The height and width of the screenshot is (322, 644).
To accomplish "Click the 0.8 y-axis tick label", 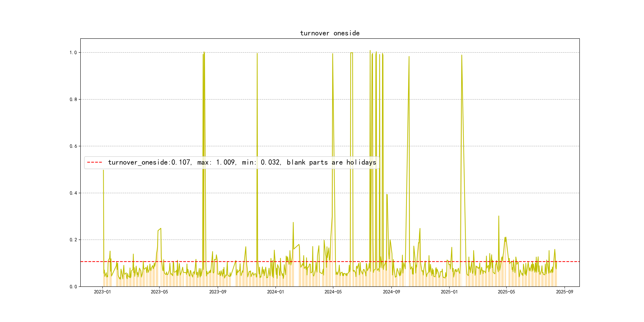I will click(73, 100).
